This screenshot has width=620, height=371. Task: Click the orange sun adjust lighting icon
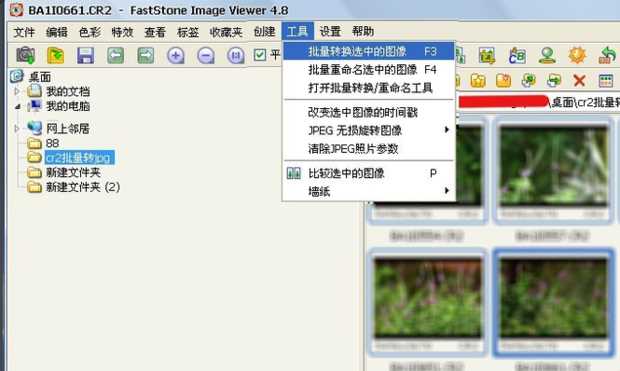tap(577, 55)
